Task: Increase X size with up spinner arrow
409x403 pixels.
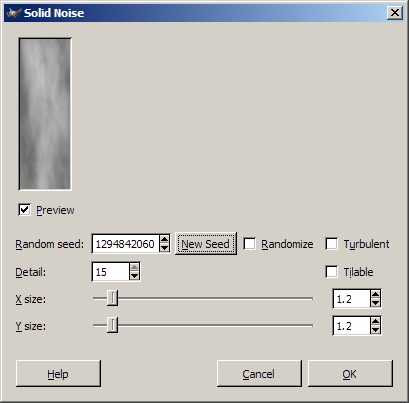Action: point(375,294)
